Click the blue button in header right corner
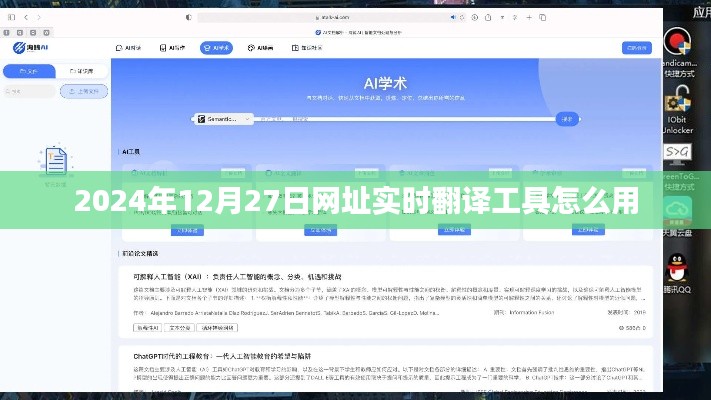 point(637,48)
